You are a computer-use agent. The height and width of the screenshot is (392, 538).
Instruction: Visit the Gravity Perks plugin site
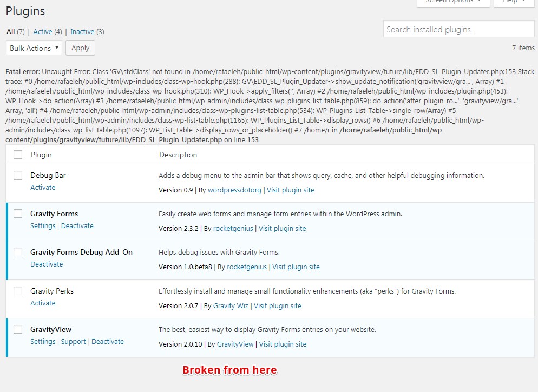click(278, 305)
